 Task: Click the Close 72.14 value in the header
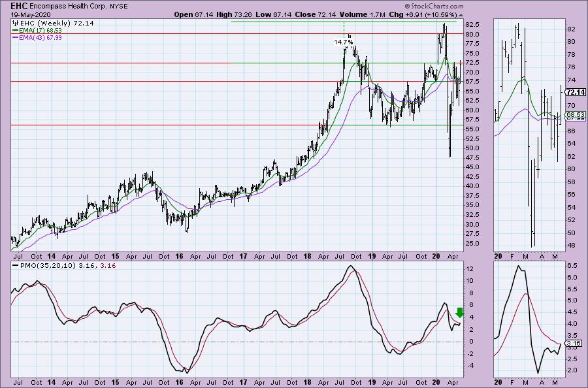[x=316, y=14]
